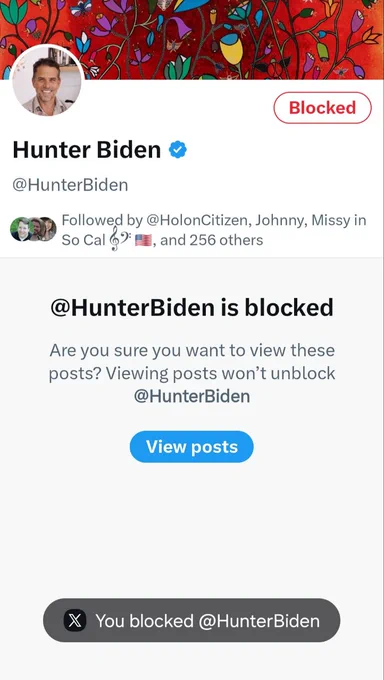Open the round profile photo
The height and width of the screenshot is (680, 384).
47,80
